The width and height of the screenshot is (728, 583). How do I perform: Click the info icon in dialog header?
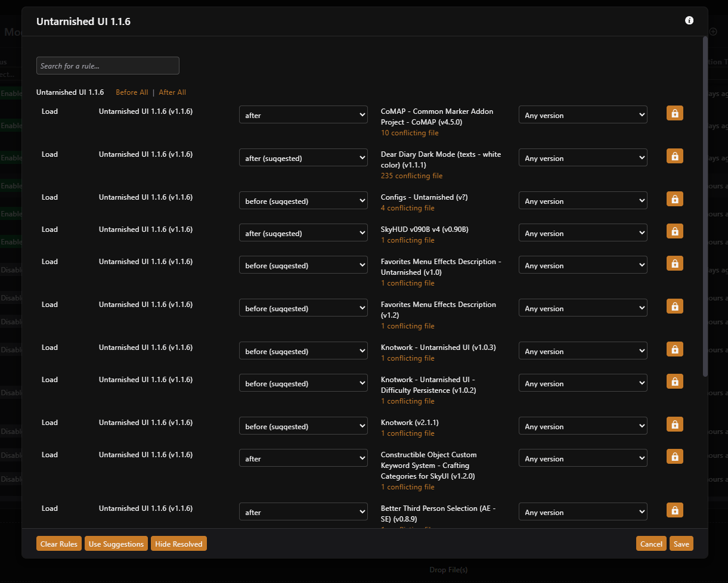point(689,20)
